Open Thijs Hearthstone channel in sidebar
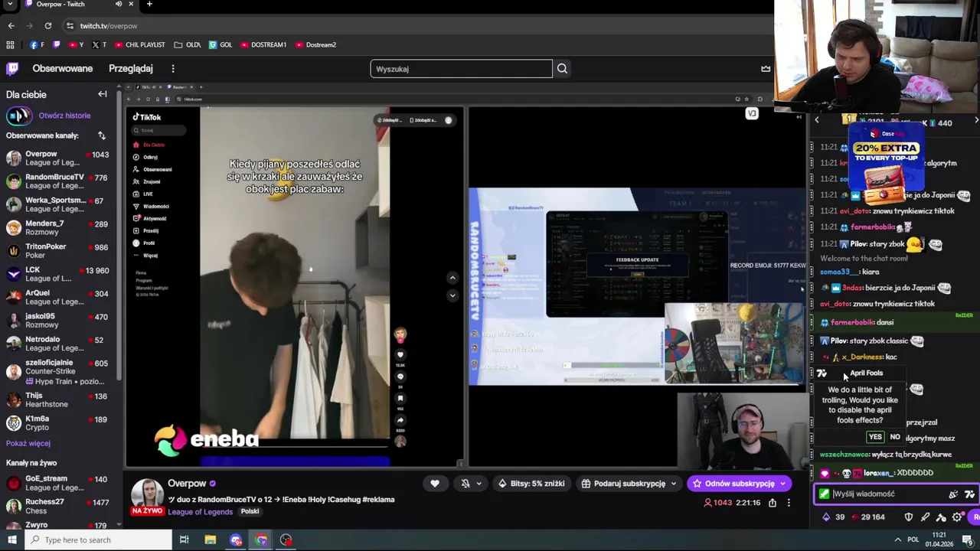Viewport: 980px width, 551px height. click(58, 399)
